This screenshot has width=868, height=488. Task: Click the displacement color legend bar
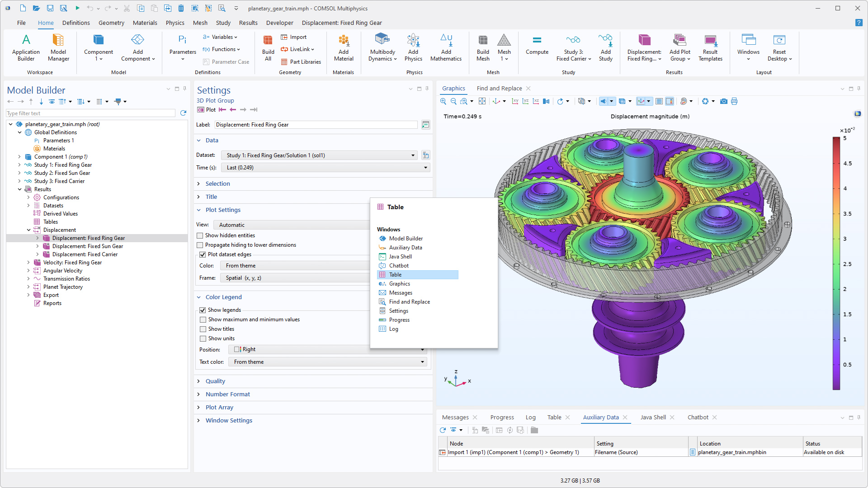836,263
